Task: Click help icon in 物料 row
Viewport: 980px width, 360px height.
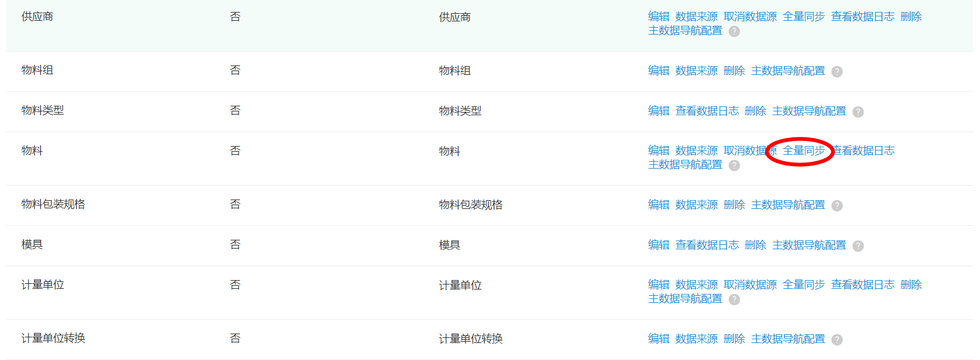Action: pos(734,166)
